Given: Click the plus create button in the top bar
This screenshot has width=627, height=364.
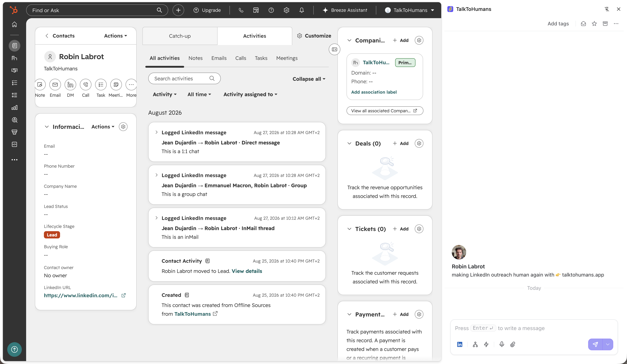Looking at the screenshot, I should (178, 10).
